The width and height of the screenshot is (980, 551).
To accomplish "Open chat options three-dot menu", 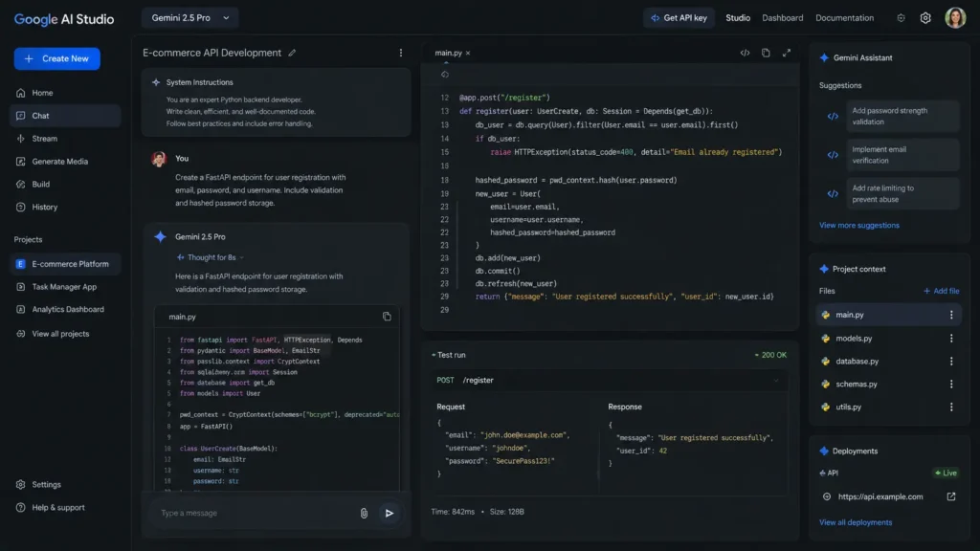I will (x=401, y=54).
